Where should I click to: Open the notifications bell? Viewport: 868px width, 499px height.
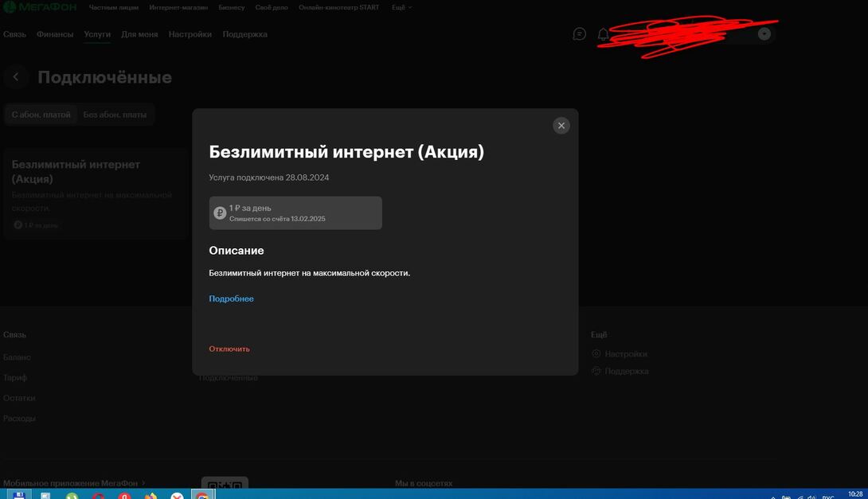(604, 34)
